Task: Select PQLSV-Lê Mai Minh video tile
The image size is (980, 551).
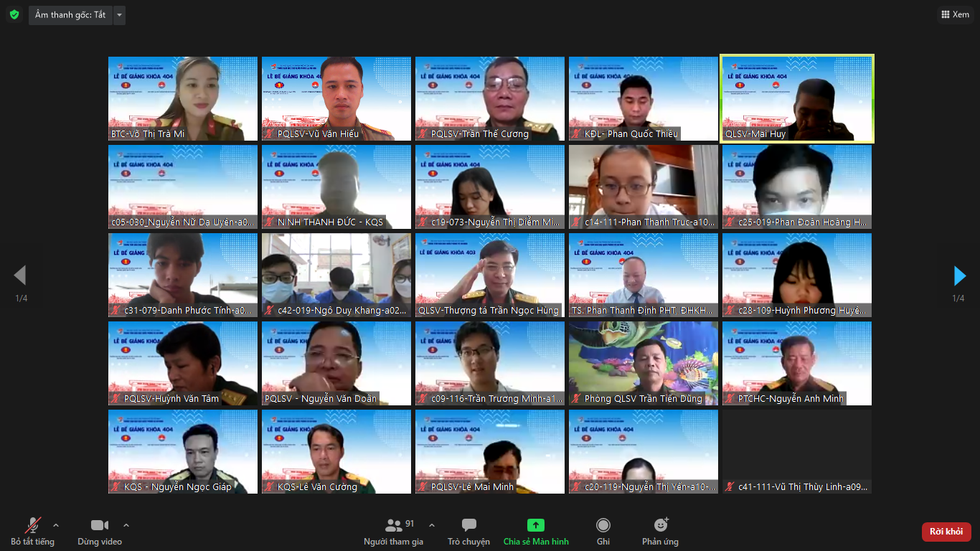Action: click(x=490, y=451)
